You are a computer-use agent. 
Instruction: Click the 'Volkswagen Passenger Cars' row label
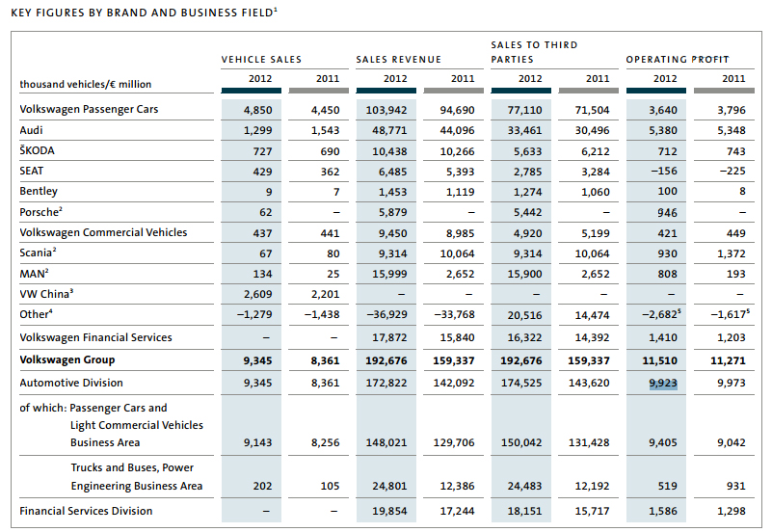pyautogui.click(x=89, y=109)
